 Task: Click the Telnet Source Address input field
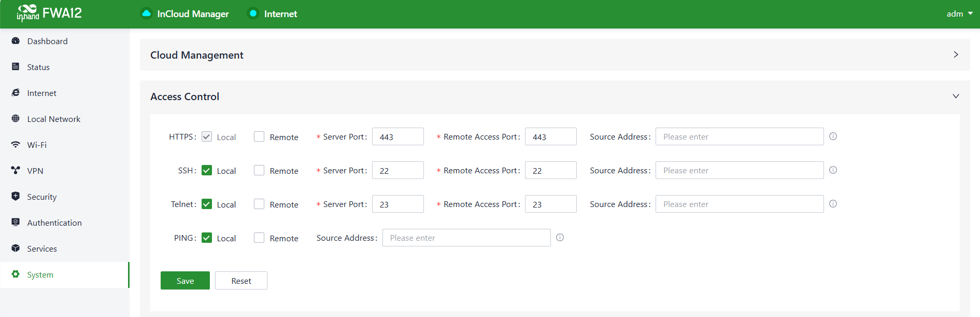click(739, 204)
